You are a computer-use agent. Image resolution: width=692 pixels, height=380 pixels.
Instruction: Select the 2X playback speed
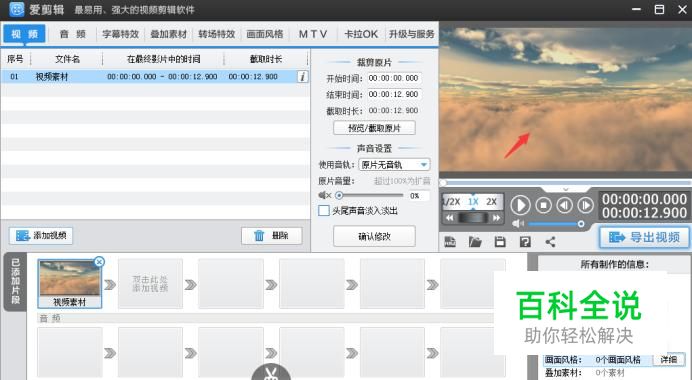(492, 202)
